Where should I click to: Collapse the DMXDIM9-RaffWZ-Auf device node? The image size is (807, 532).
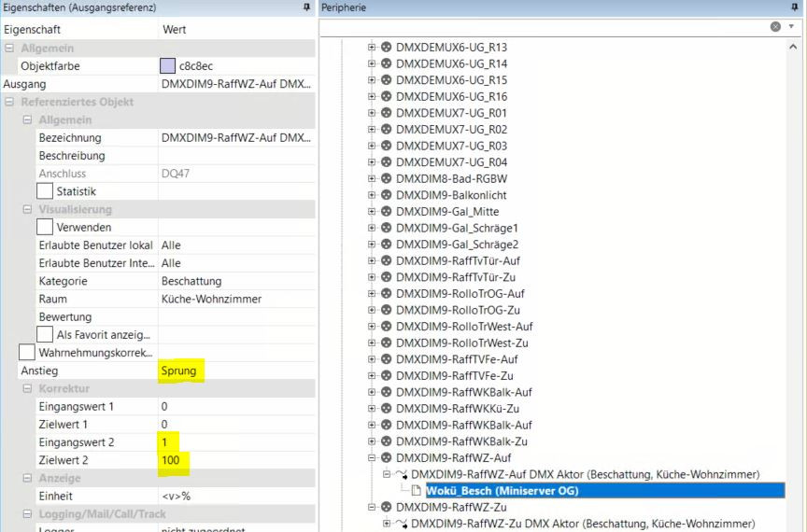coord(372,457)
